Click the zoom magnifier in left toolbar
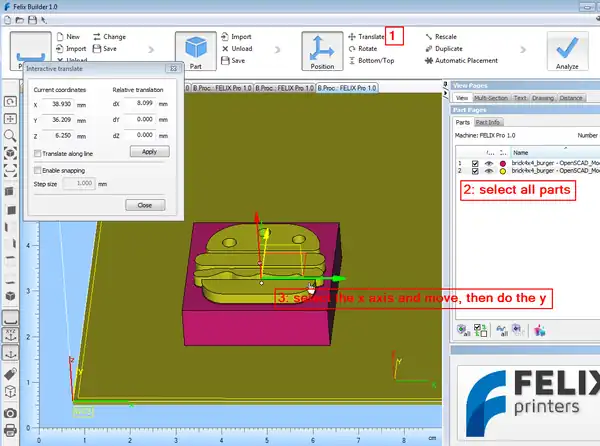The height and width of the screenshot is (446, 600). [10, 134]
